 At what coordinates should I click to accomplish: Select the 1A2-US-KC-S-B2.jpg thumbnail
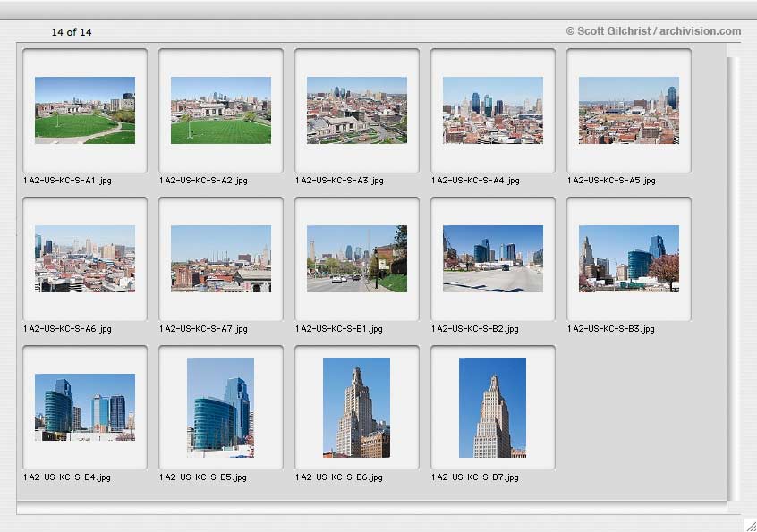click(493, 258)
